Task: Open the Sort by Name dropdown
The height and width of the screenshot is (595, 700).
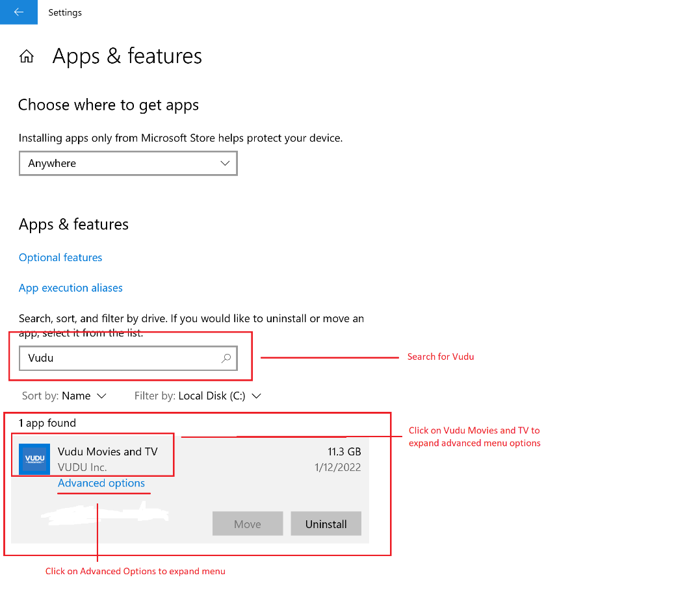Action: tap(64, 396)
